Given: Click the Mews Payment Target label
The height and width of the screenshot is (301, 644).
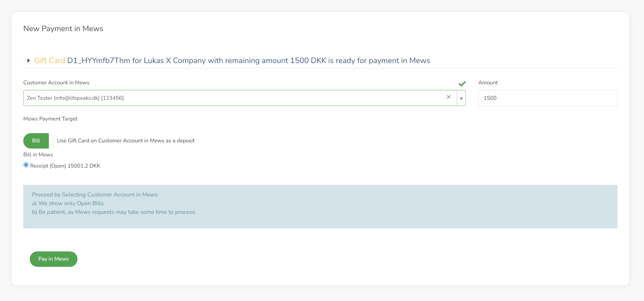Looking at the screenshot, I should 50,119.
